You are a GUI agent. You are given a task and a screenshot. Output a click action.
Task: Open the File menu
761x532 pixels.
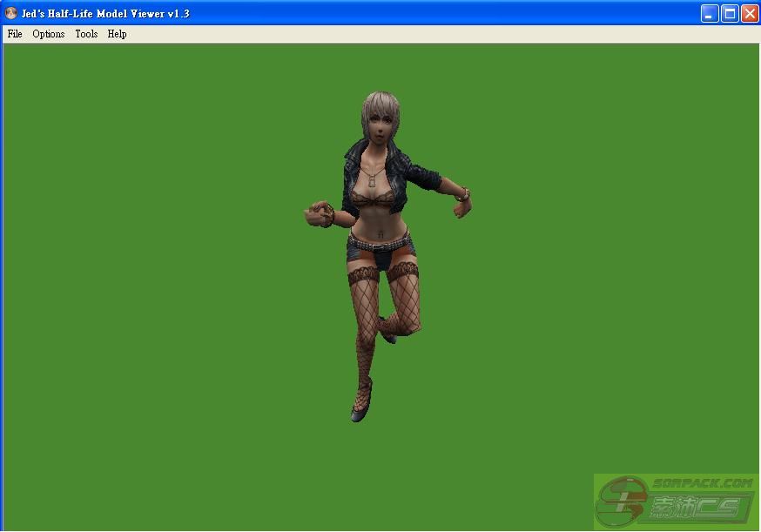pyautogui.click(x=15, y=34)
